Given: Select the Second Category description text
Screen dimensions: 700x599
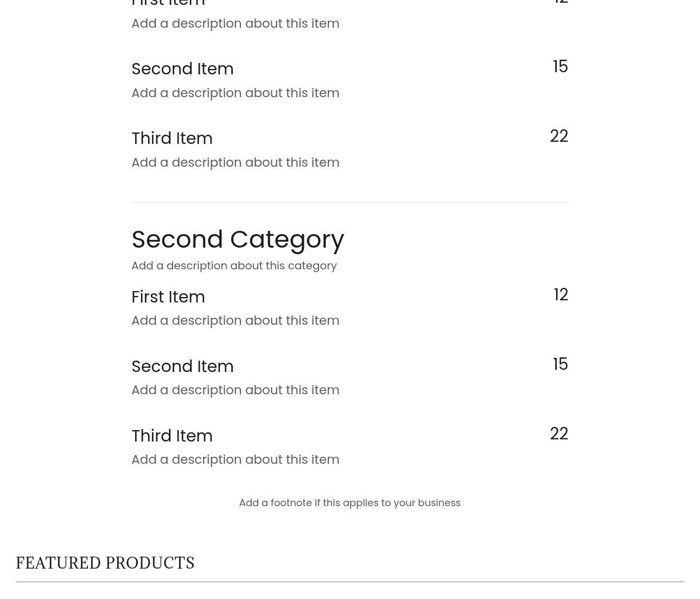Looking at the screenshot, I should coord(234,266).
